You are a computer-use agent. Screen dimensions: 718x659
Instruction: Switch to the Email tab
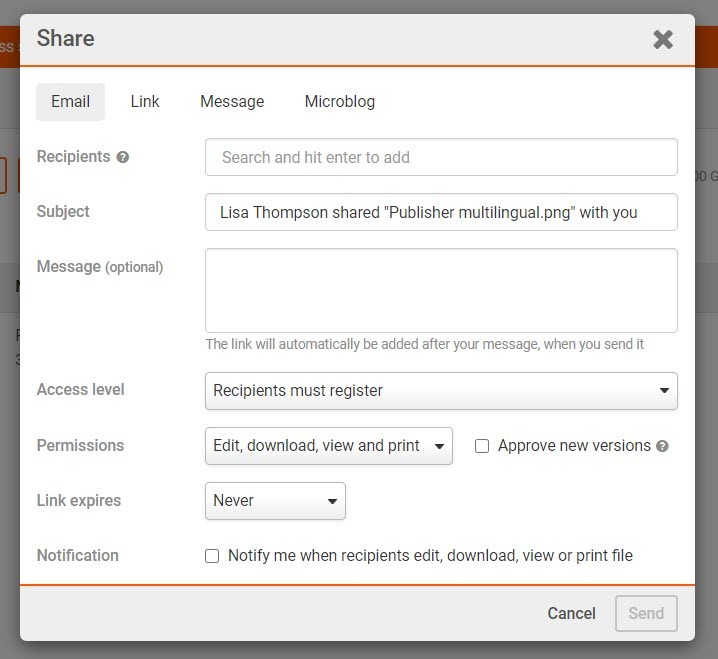click(70, 101)
